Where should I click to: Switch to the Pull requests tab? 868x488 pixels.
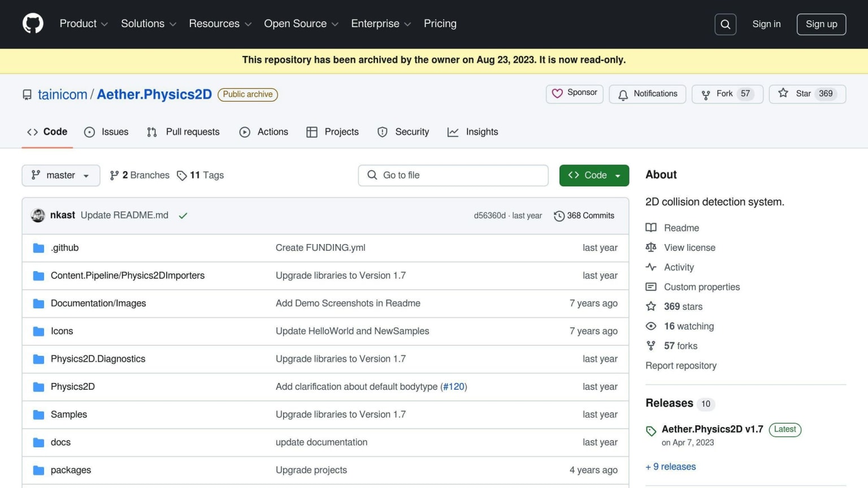[183, 132]
